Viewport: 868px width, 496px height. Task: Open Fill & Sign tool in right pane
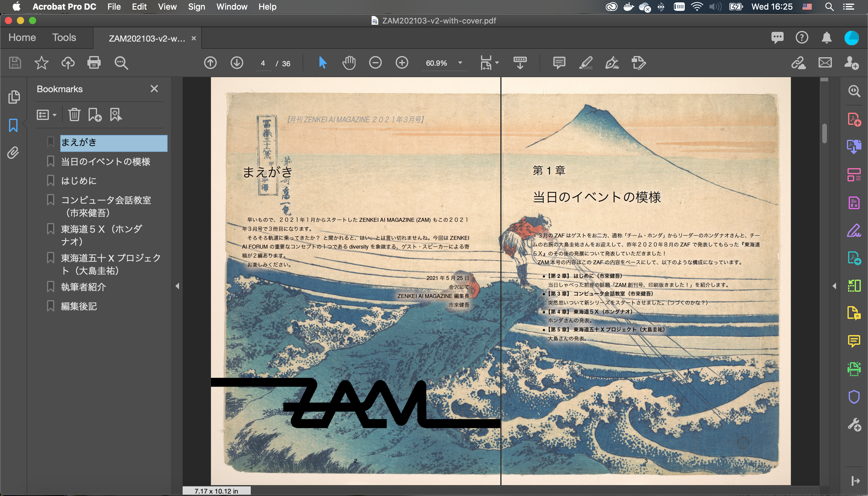click(854, 231)
